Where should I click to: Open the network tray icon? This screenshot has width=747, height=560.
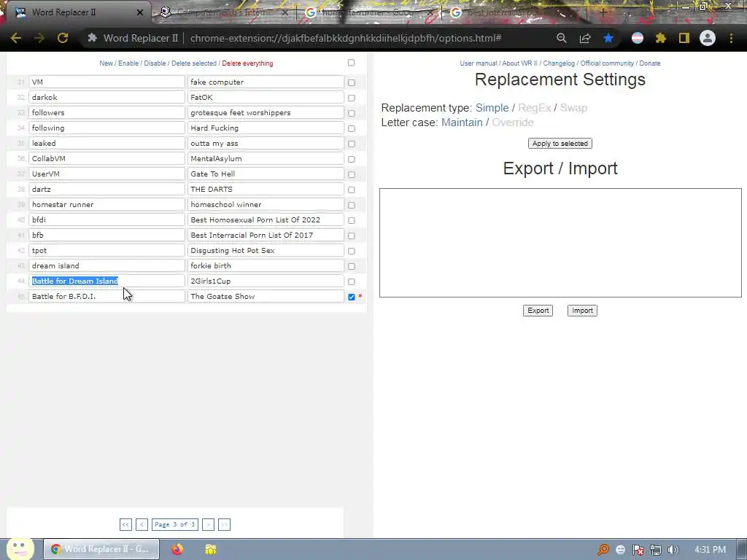click(x=656, y=550)
